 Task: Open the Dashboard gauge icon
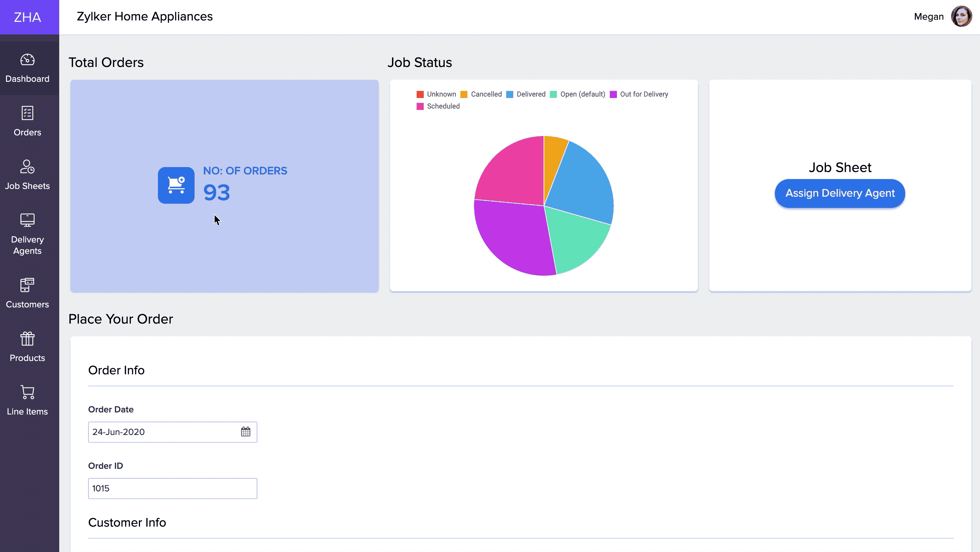point(27,60)
